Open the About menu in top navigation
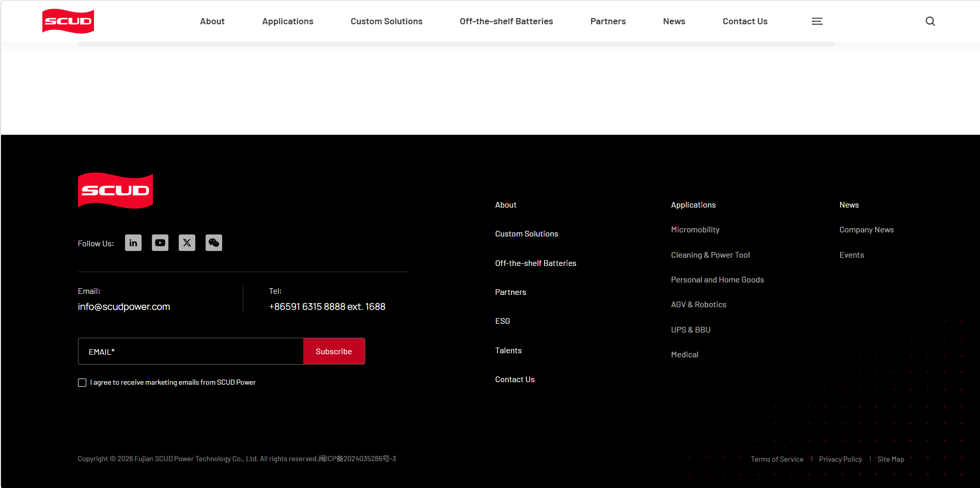Image resolution: width=980 pixels, height=488 pixels. pos(212,21)
